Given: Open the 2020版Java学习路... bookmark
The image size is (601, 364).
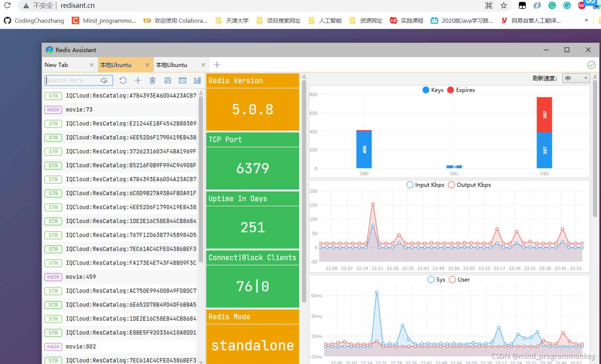Looking at the screenshot, I should pyautogui.click(x=462, y=20).
